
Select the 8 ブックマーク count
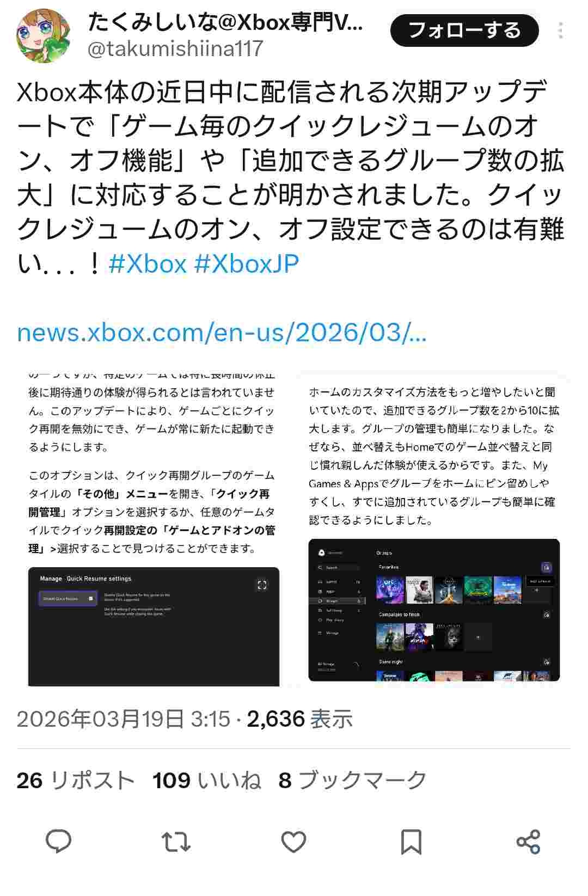click(352, 781)
